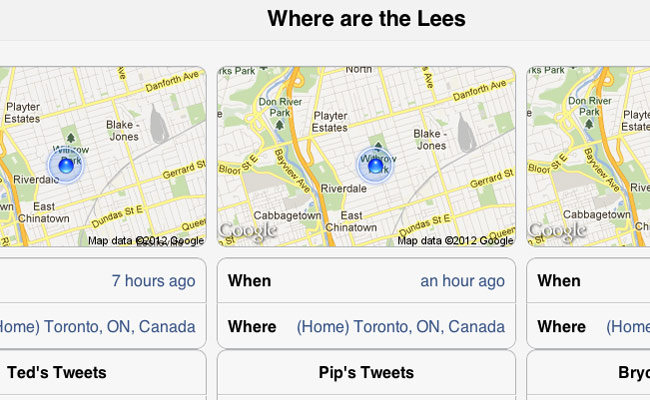Click the 'Where are the Lees' page title
This screenshot has width=650, height=400.
pyautogui.click(x=366, y=19)
